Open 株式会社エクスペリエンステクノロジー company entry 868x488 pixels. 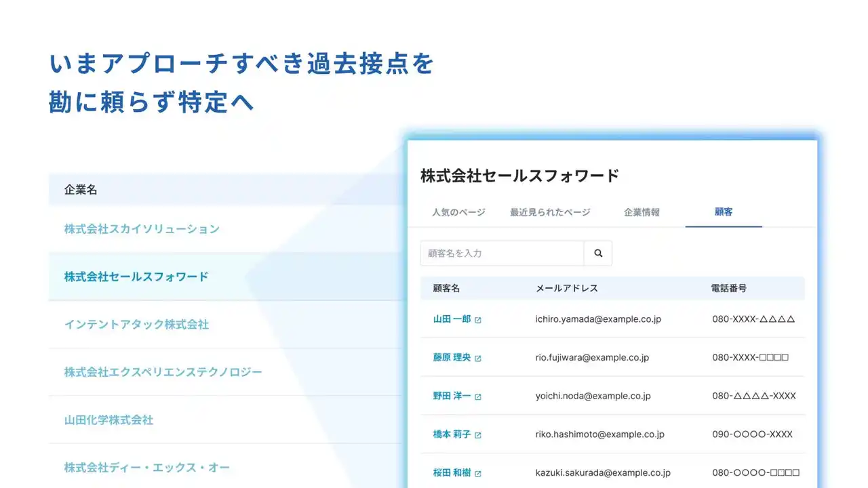(163, 372)
